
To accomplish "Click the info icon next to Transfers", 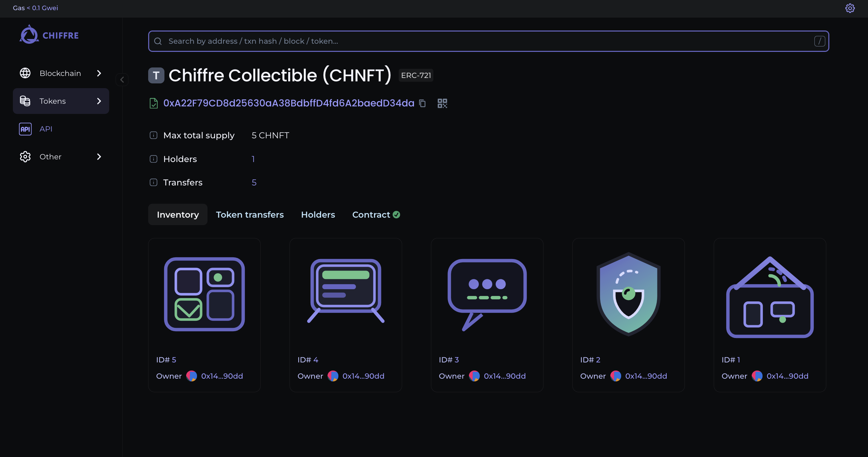I will (x=153, y=182).
